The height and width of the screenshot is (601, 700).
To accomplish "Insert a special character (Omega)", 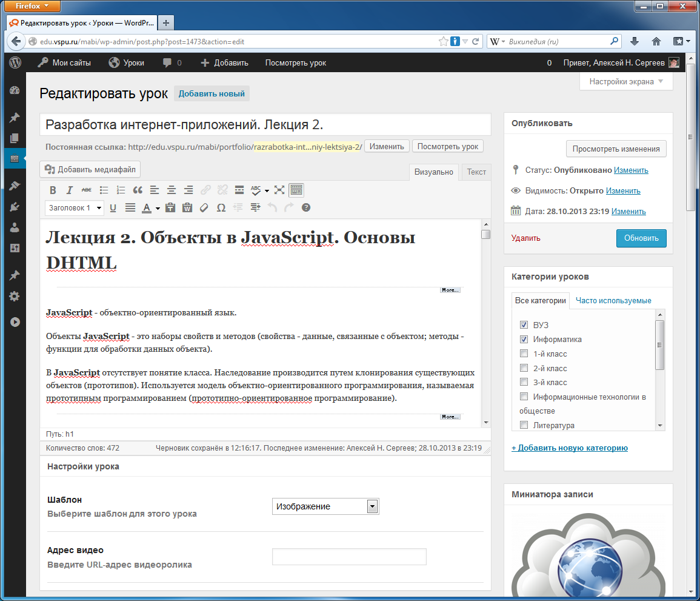I will 221,207.
